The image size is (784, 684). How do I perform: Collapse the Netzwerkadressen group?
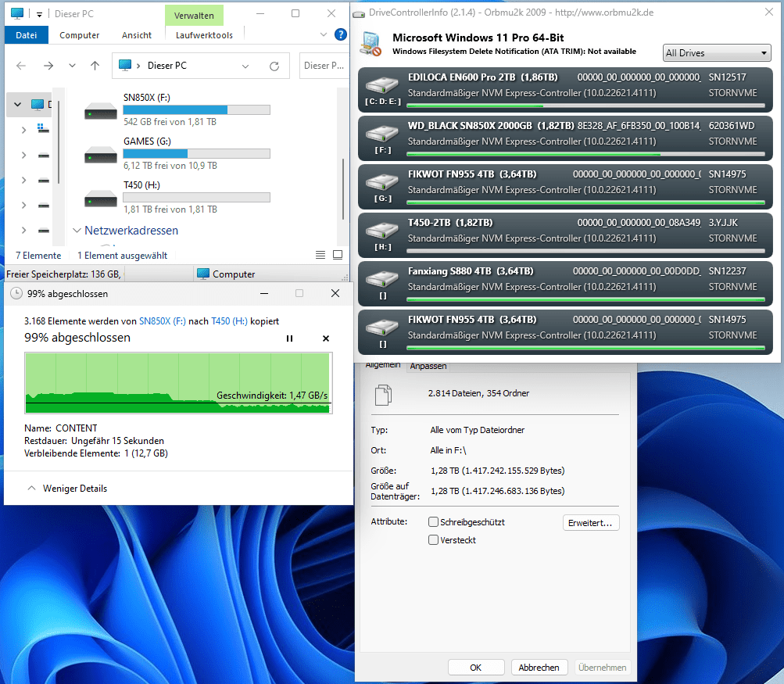tap(77, 231)
